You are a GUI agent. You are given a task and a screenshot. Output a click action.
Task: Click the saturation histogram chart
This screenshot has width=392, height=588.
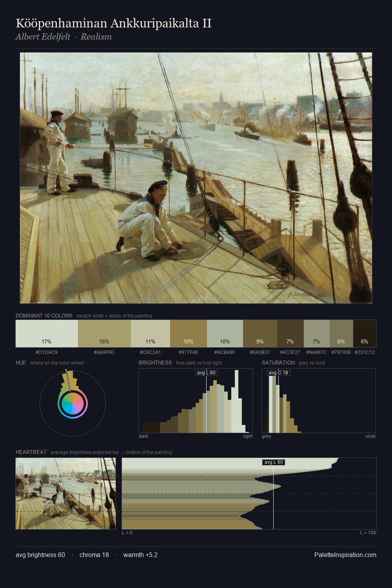click(x=319, y=401)
